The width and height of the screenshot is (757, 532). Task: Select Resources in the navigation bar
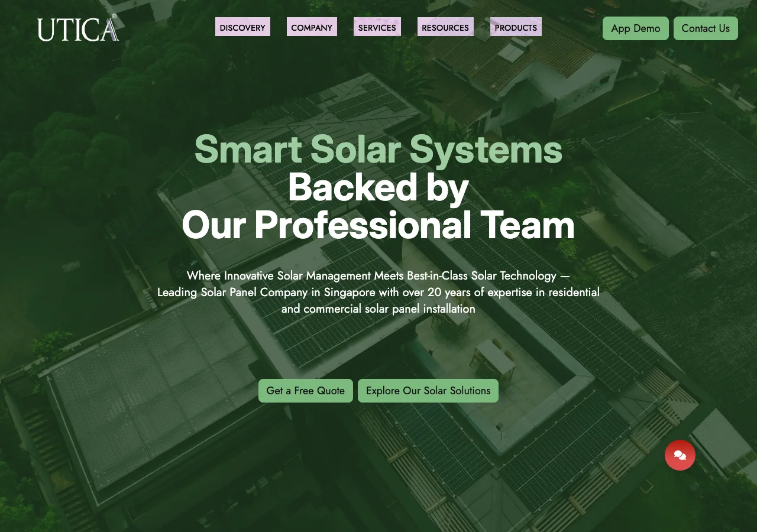coord(445,27)
